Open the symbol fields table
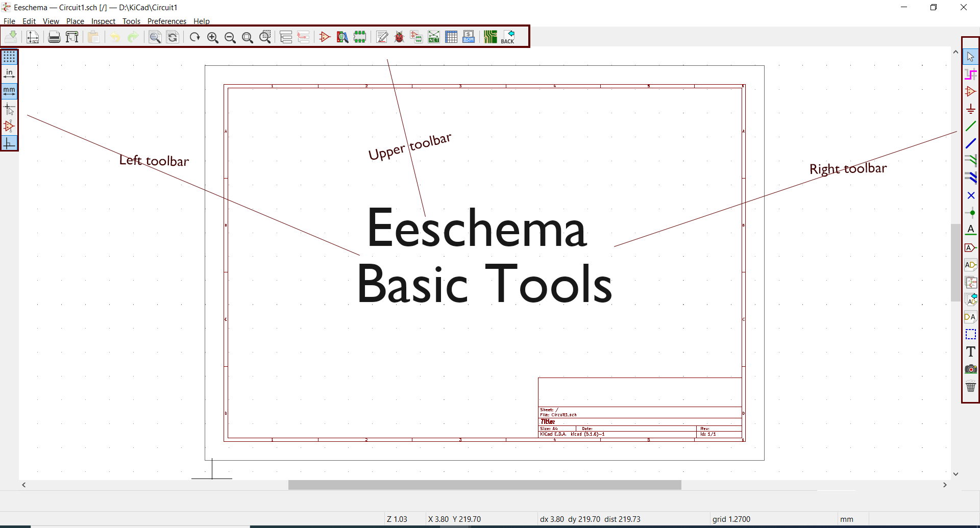The image size is (980, 528). [452, 36]
